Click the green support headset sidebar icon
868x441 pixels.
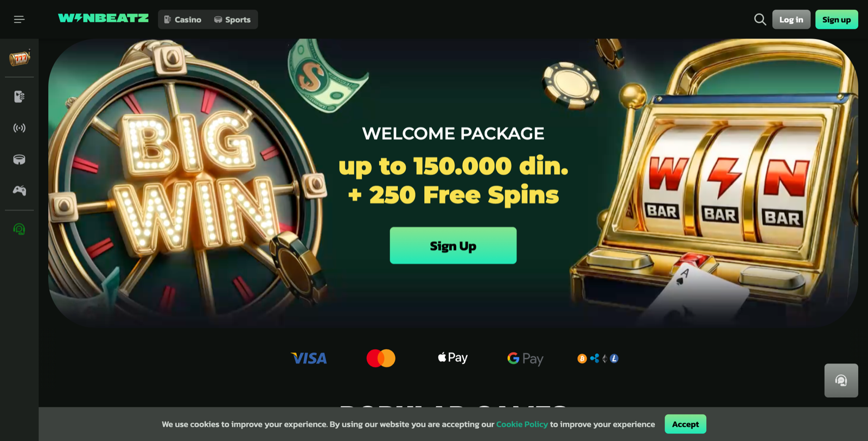tap(20, 229)
